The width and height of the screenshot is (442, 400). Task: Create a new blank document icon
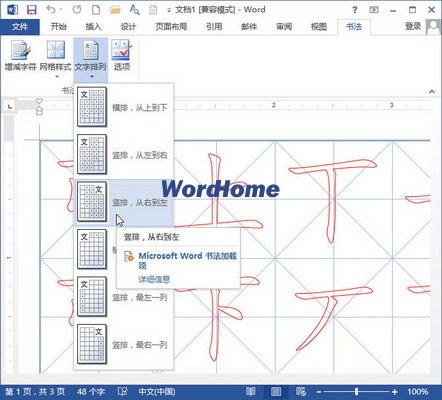(x=96, y=9)
